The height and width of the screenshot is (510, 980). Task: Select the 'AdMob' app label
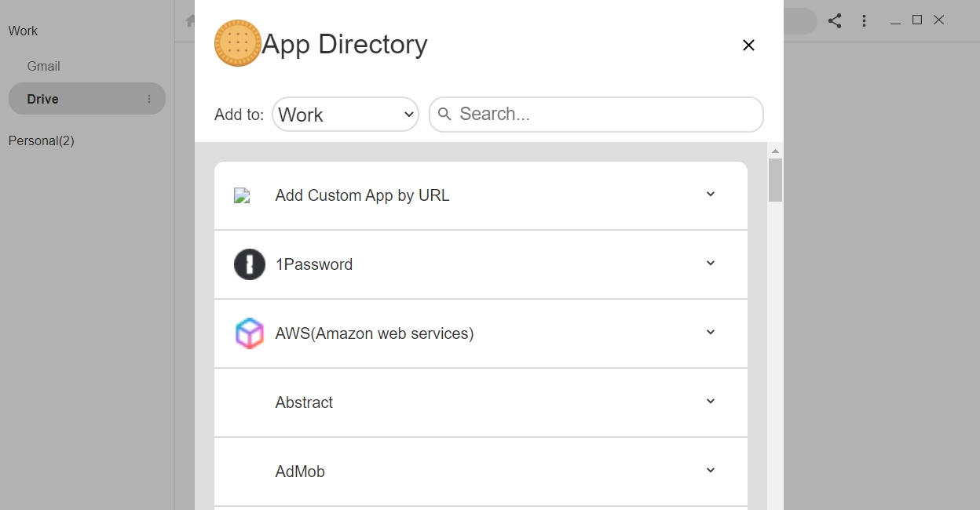point(300,472)
